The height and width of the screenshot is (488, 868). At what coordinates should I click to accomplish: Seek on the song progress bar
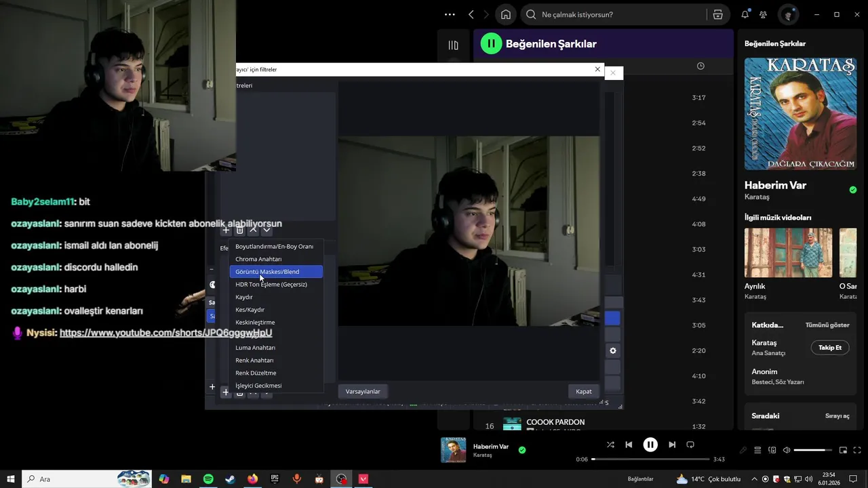coord(650,459)
